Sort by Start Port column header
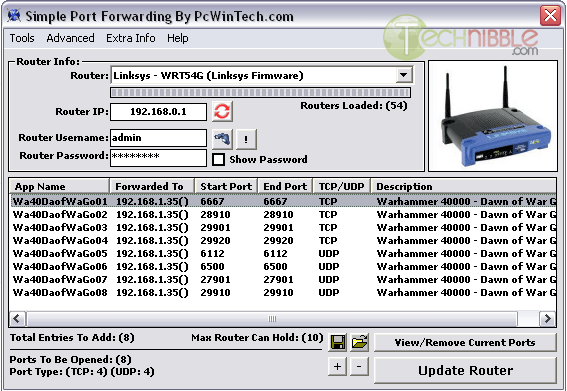This screenshot has height=391, width=567. [226, 186]
